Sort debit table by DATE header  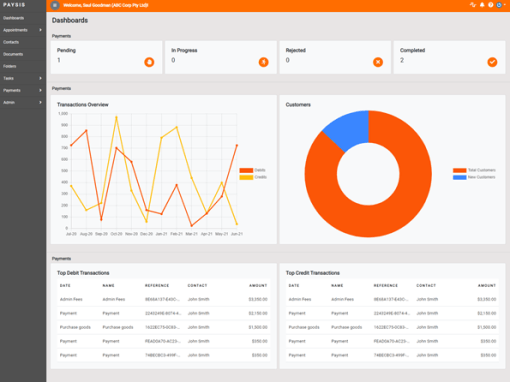(x=65, y=286)
